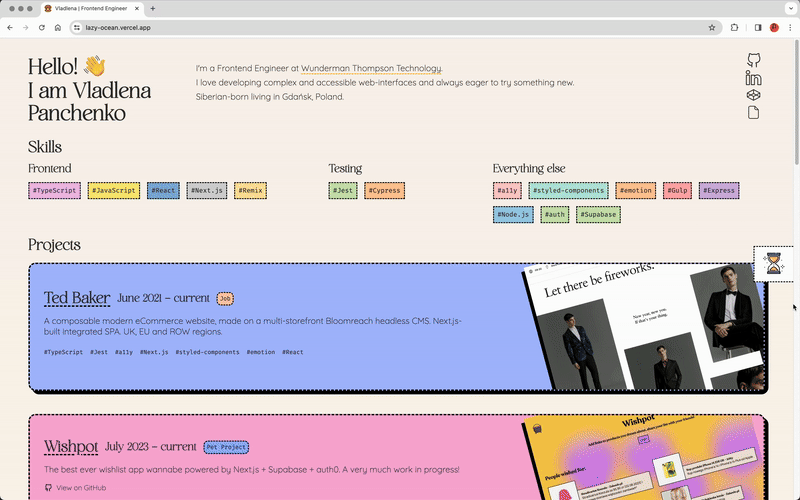
Task: Expand the tab search chevron
Action: [x=788, y=8]
